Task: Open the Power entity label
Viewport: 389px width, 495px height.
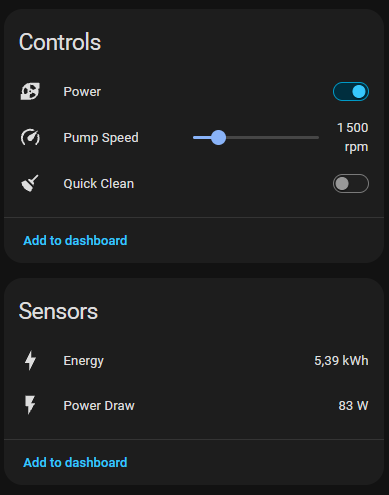Action: click(82, 92)
